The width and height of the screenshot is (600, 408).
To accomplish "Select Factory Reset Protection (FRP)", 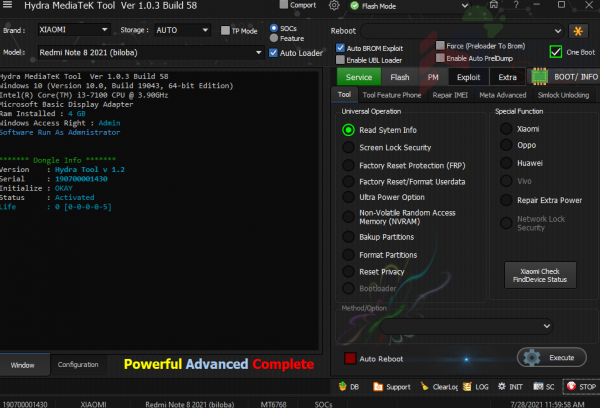I will tap(348, 165).
